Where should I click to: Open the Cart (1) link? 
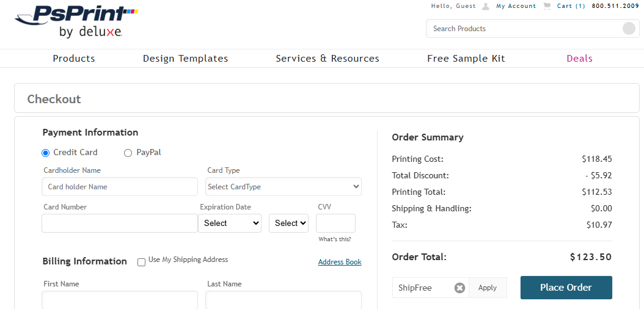pos(571,6)
